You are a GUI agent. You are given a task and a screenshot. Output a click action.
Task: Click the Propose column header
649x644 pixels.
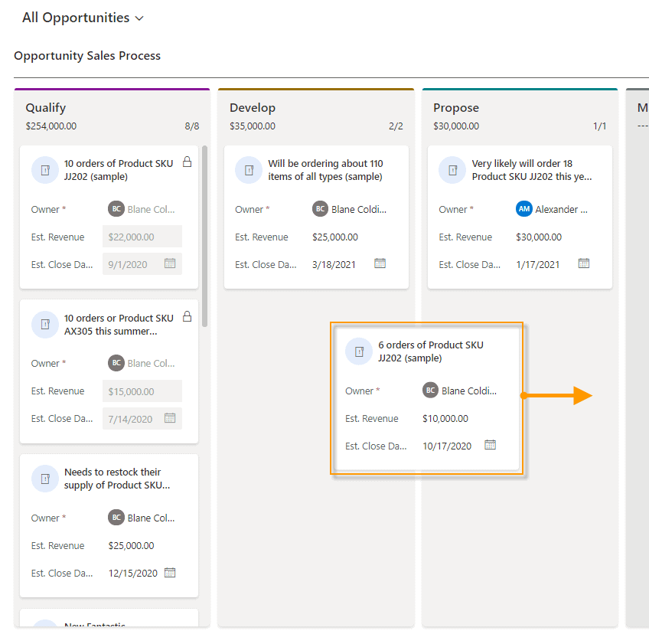click(456, 108)
